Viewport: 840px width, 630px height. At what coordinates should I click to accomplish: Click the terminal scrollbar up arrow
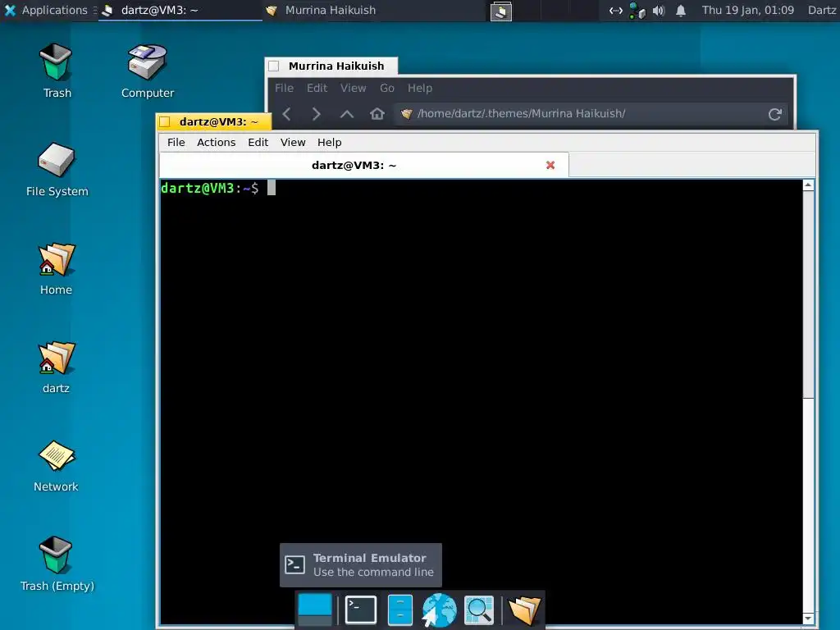808,185
